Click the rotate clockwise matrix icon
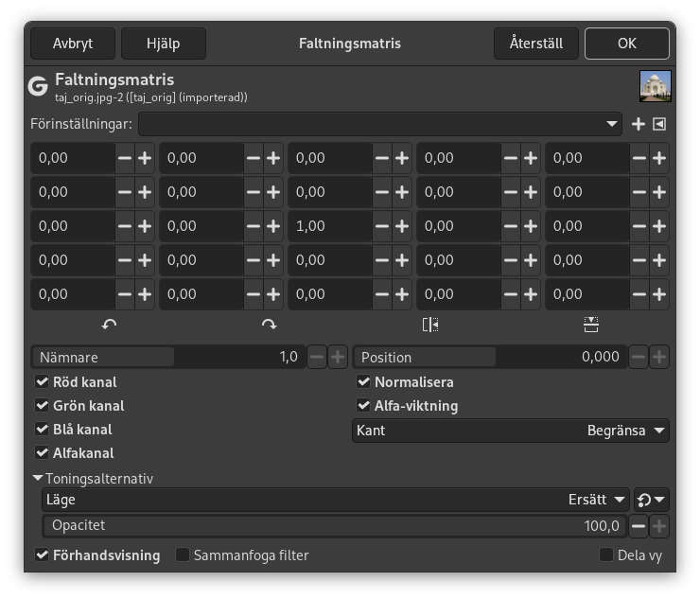Image resolution: width=700 pixels, height=599 pixels. click(x=269, y=325)
